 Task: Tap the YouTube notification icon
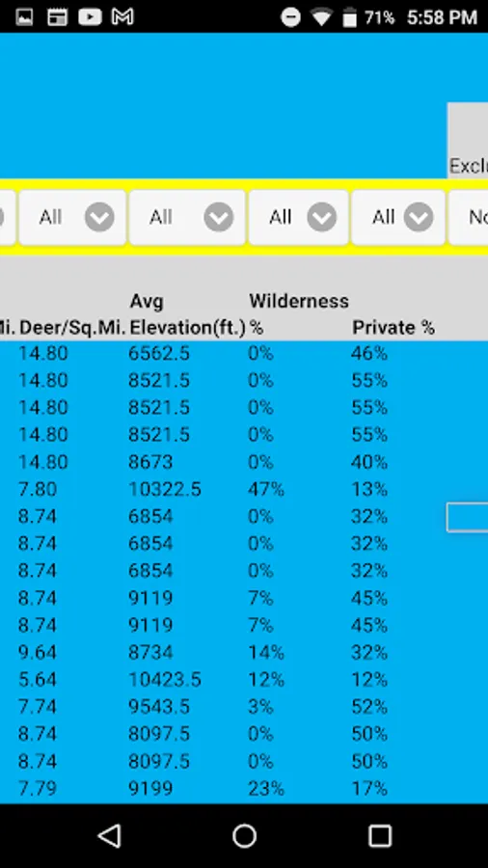(x=90, y=17)
